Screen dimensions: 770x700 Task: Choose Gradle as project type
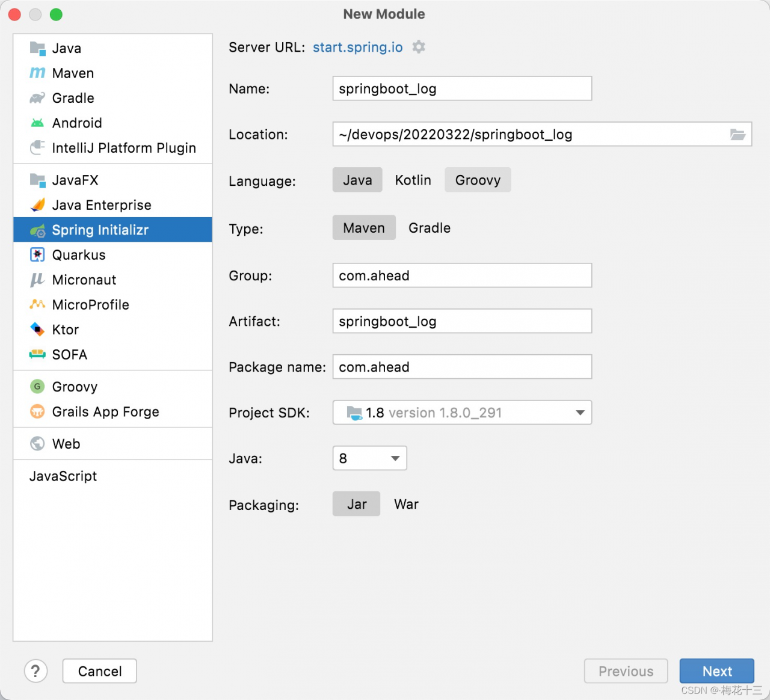click(x=430, y=228)
